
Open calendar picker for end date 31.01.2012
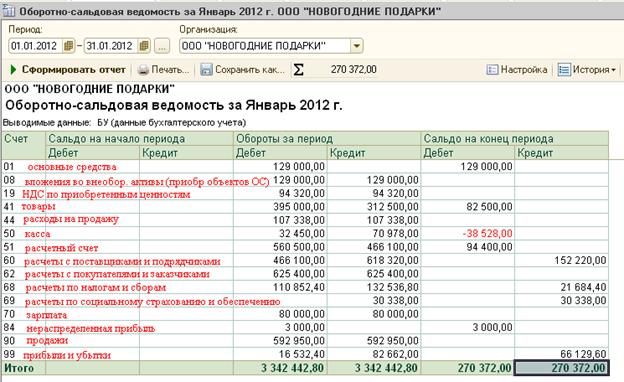click(144, 46)
